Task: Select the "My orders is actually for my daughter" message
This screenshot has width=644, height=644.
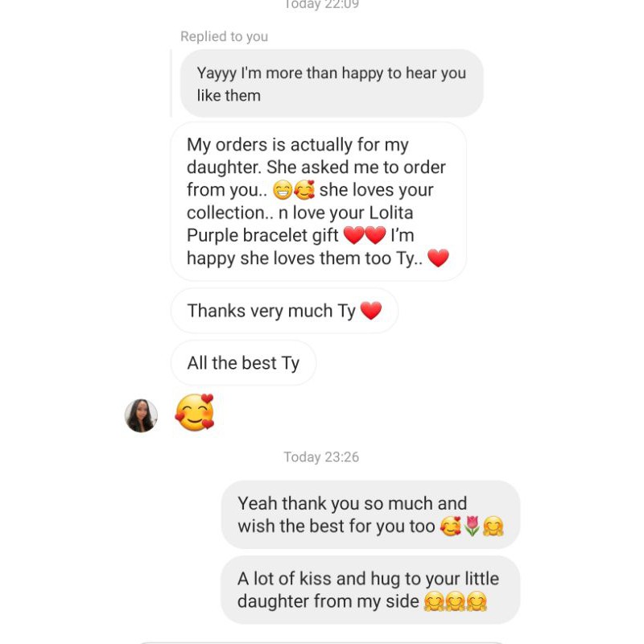Action: (x=318, y=201)
